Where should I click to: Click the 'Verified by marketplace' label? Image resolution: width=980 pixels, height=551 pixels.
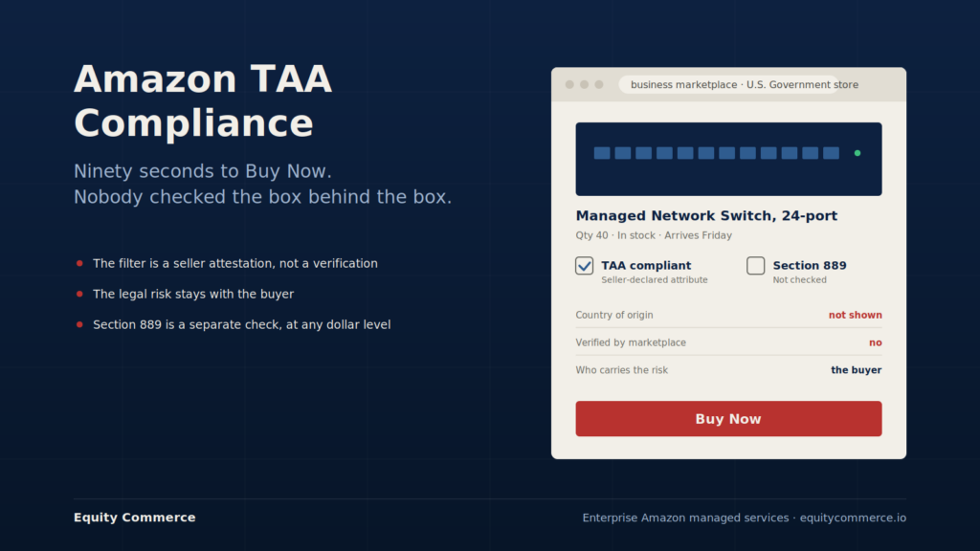(631, 342)
